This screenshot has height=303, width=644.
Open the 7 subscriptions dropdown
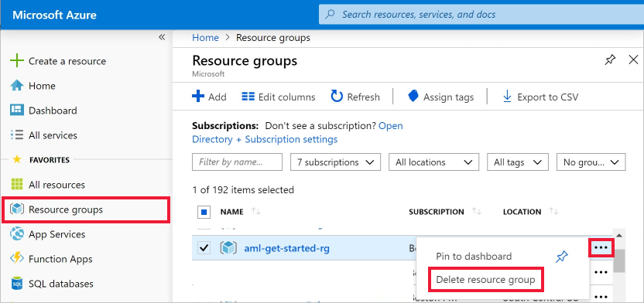point(336,162)
